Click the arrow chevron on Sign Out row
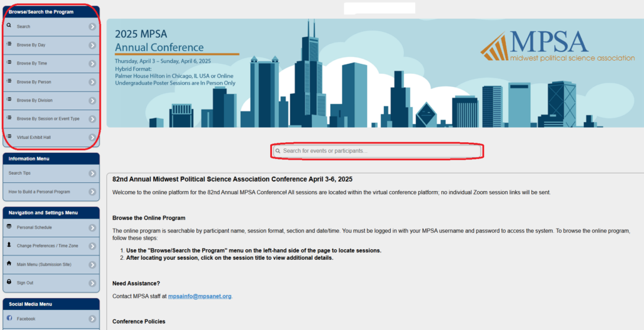The width and height of the screenshot is (644, 330). tap(93, 283)
